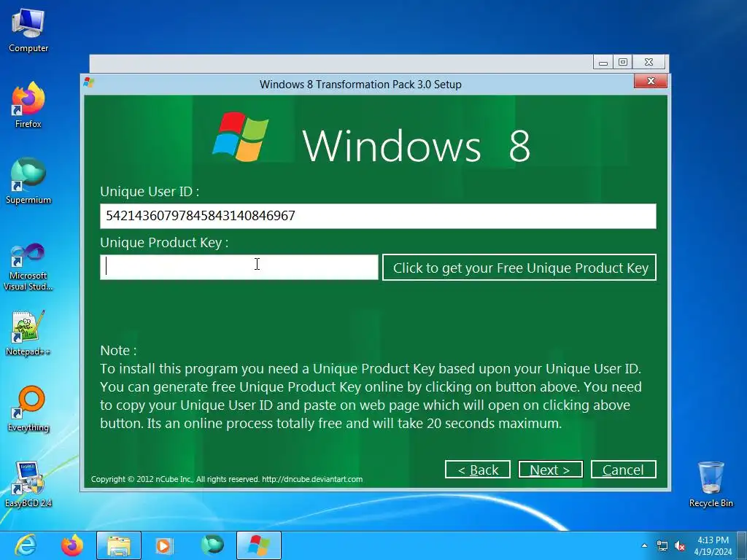Switch to the Windows 8 setup taskbar button

[x=259, y=545]
